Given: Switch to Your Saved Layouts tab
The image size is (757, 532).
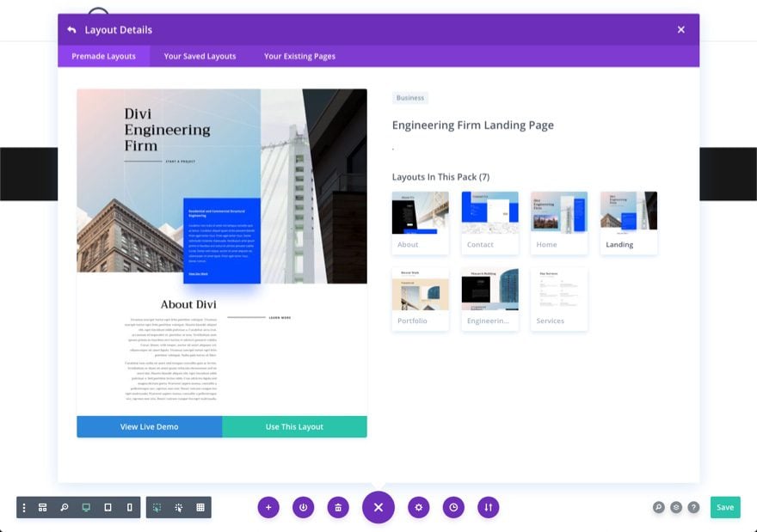Looking at the screenshot, I should (200, 57).
